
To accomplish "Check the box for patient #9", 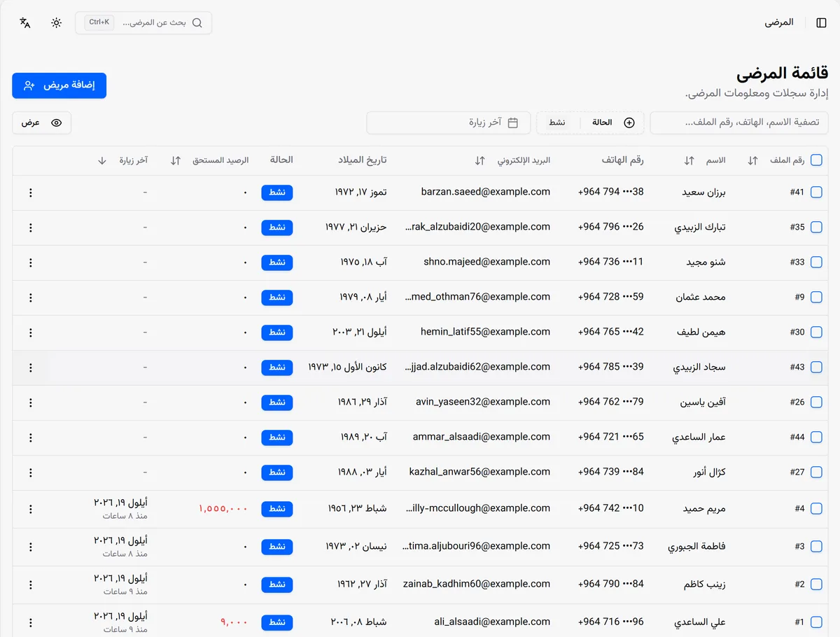I will [816, 297].
